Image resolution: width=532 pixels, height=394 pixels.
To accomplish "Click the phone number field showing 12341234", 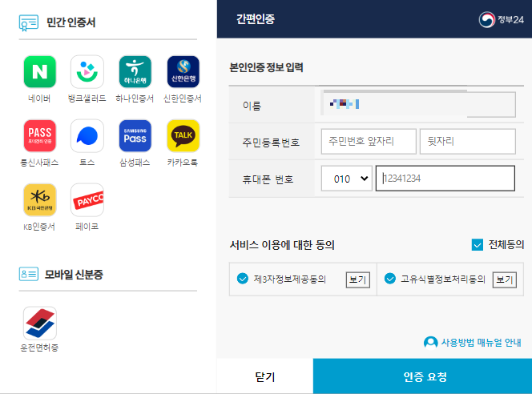I will tap(445, 179).
